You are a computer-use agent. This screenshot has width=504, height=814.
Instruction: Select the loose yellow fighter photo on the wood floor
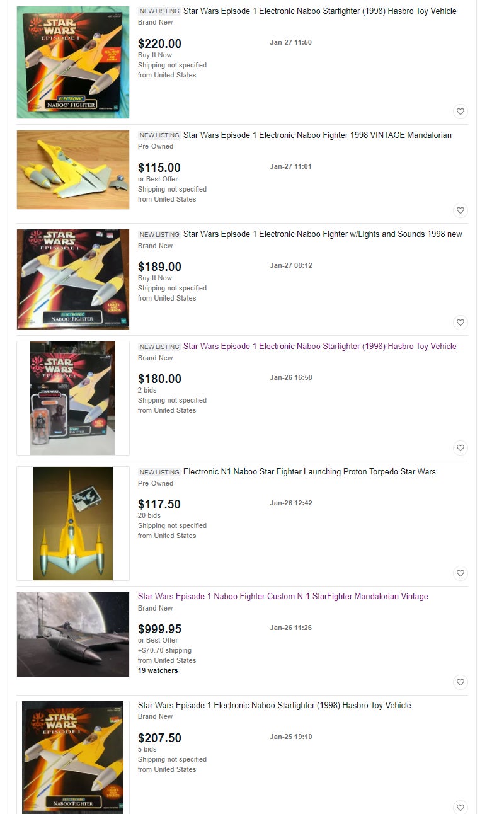[73, 170]
